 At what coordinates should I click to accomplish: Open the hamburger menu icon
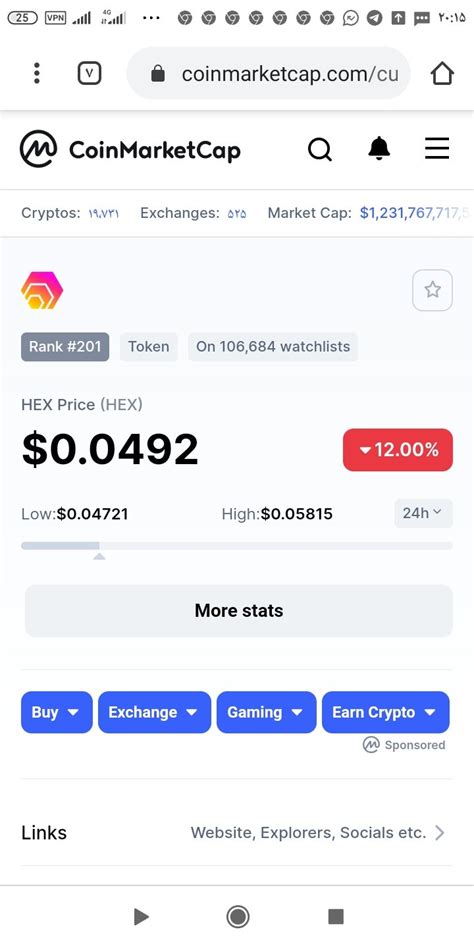pyautogui.click(x=437, y=148)
